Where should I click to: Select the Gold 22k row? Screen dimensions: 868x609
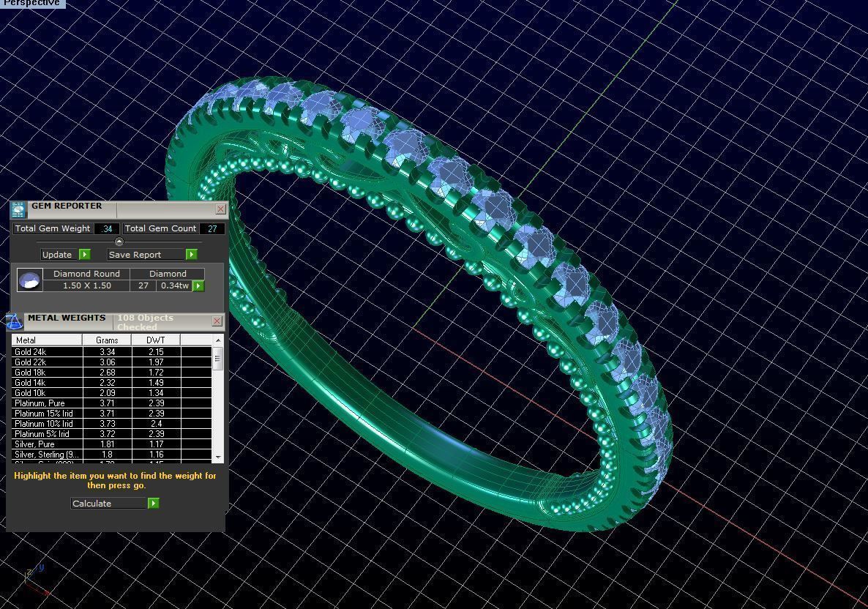[x=112, y=362]
